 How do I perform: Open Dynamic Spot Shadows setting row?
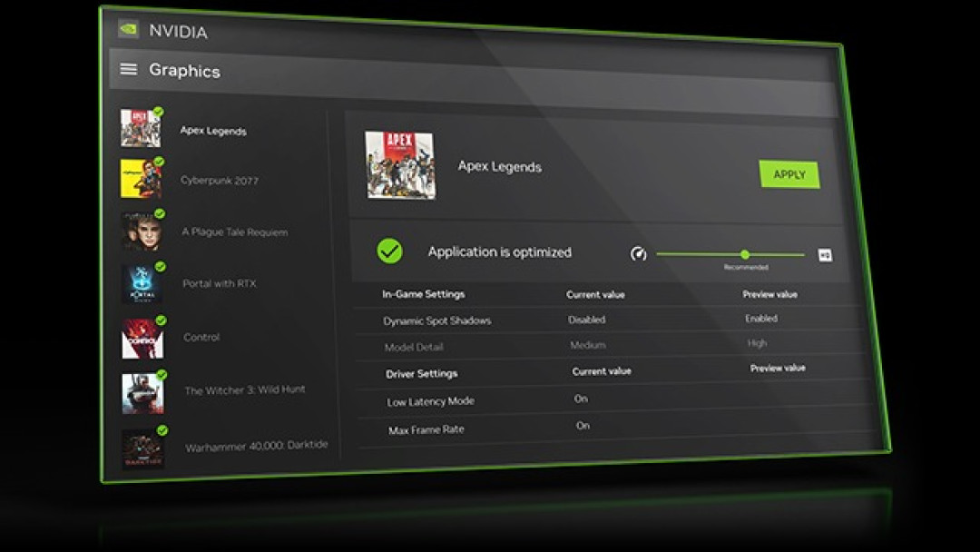[x=610, y=320]
